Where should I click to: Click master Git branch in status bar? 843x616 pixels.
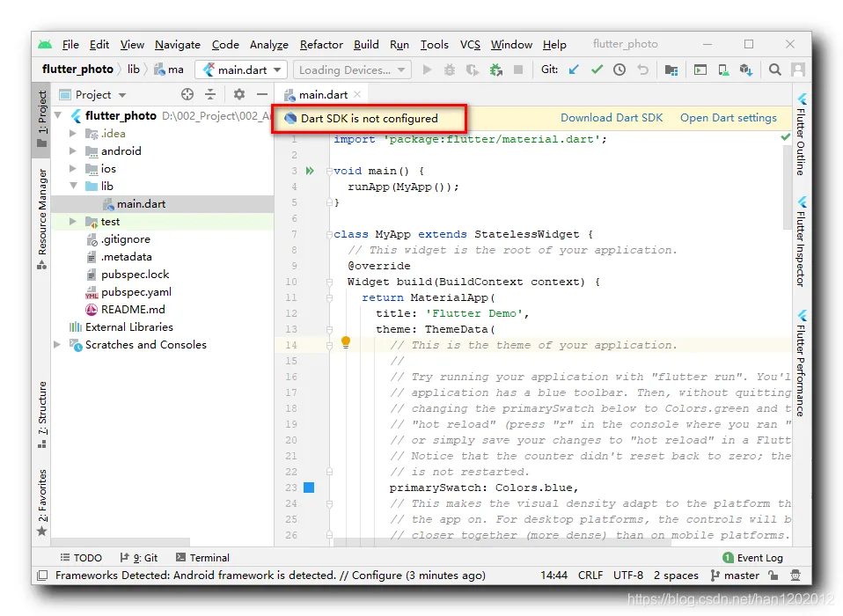click(x=735, y=576)
